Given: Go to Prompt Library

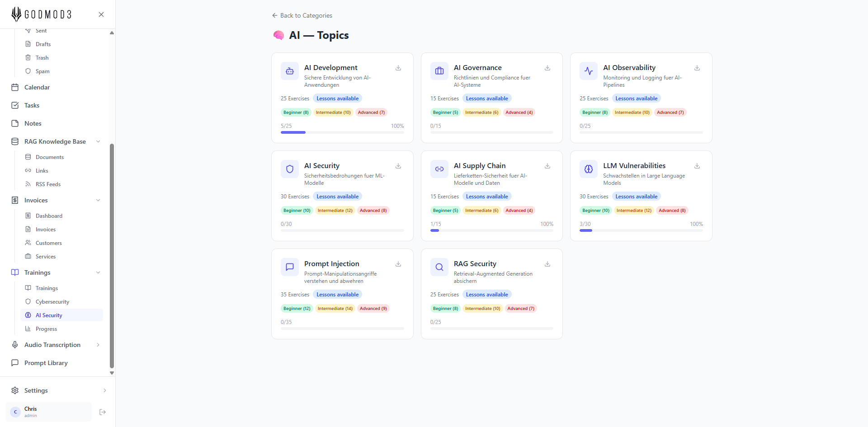Looking at the screenshot, I should pyautogui.click(x=46, y=363).
